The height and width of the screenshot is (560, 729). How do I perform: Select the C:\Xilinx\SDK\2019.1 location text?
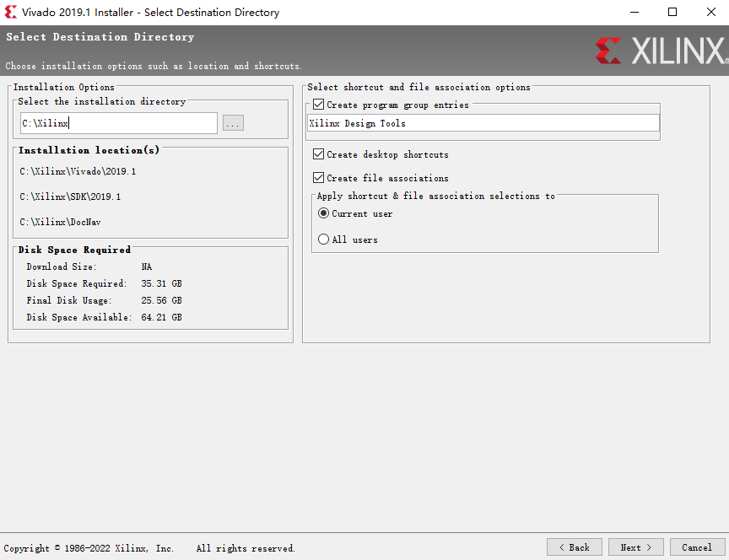(x=70, y=197)
